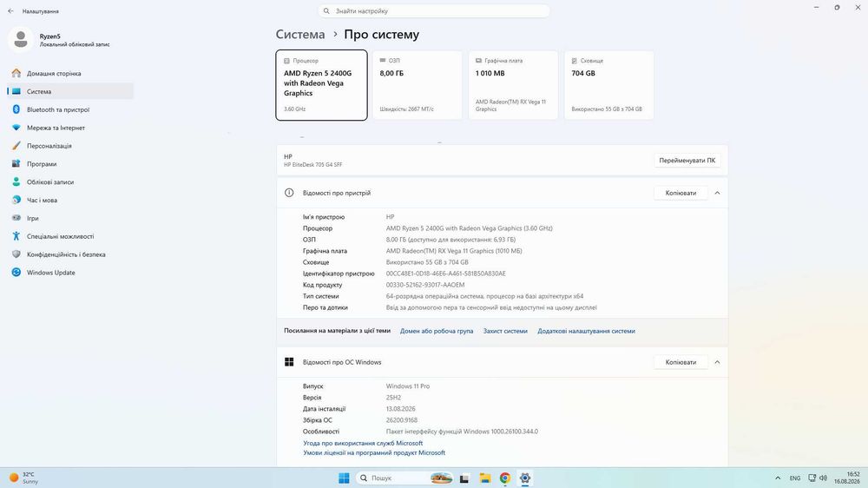
Task: Copy device info with Копіювати button
Action: pos(681,193)
